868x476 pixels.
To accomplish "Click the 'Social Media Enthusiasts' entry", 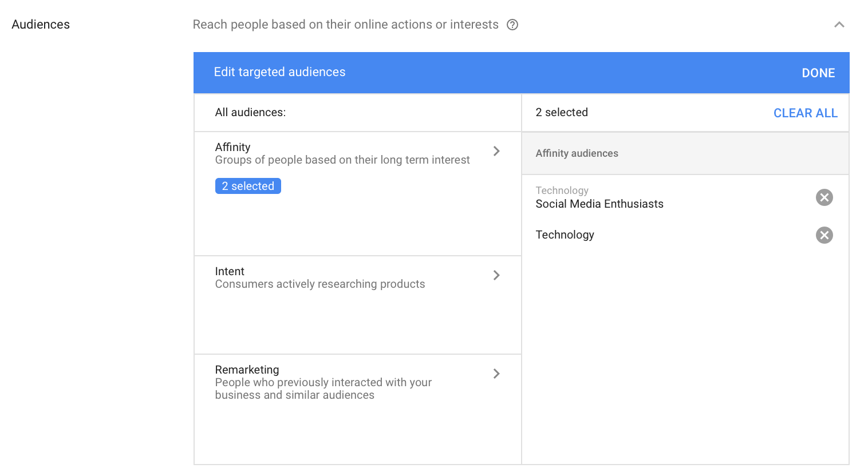I will click(599, 204).
